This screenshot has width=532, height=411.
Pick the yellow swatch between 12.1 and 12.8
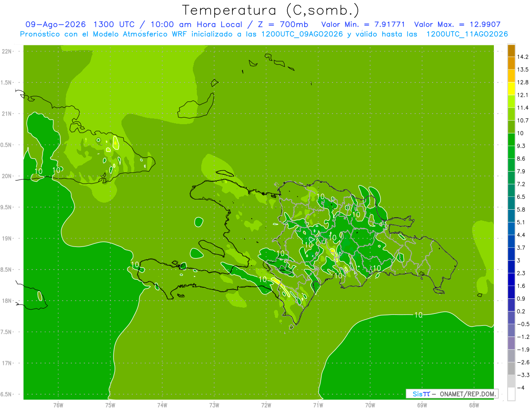pyautogui.click(x=511, y=89)
